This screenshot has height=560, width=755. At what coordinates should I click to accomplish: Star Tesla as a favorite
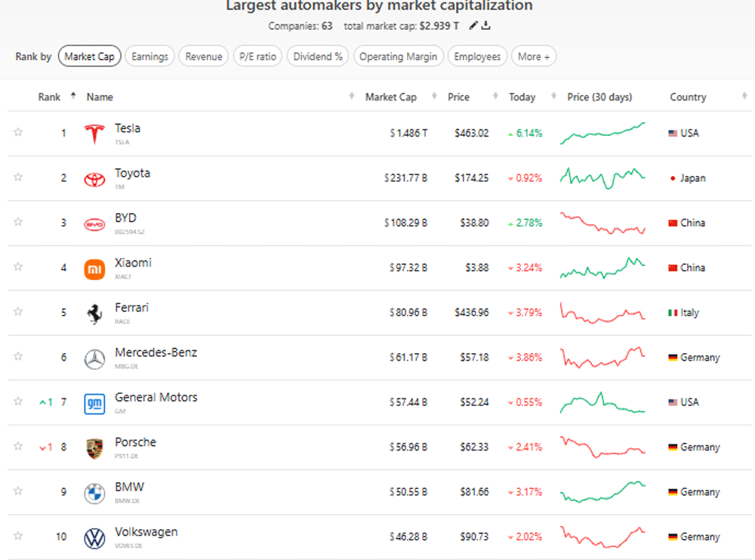(18, 133)
